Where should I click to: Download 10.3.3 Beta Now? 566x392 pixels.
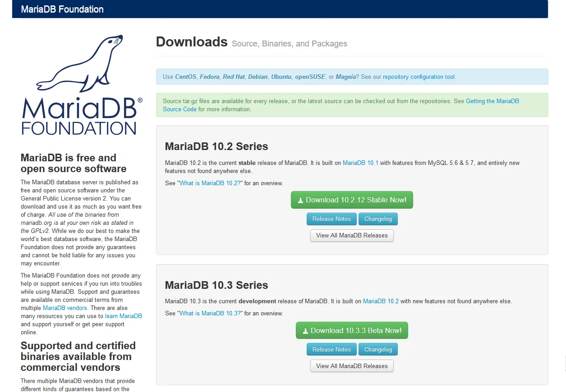352,330
